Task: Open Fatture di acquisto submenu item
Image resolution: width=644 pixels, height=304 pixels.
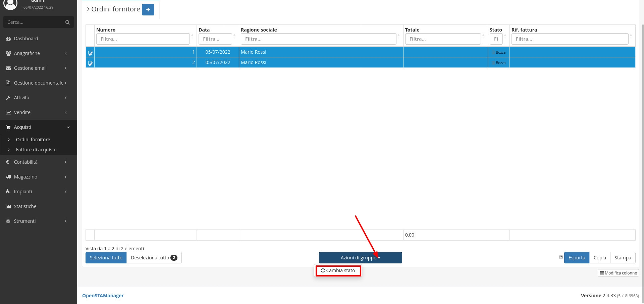Action: pyautogui.click(x=36, y=150)
